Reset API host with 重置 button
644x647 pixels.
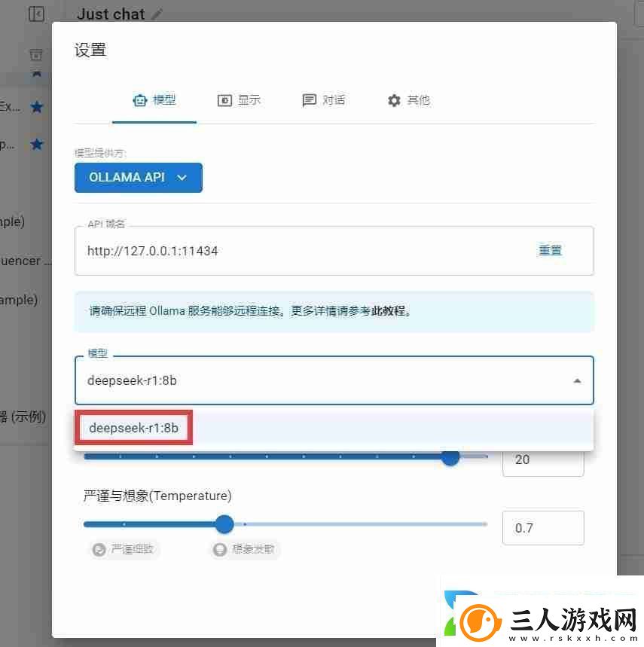tap(551, 251)
